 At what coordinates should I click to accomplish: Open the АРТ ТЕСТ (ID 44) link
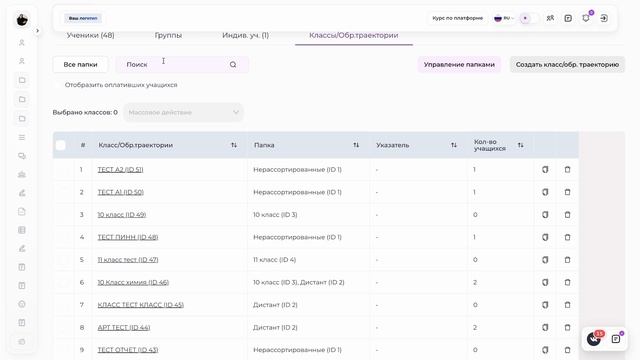coord(124,327)
